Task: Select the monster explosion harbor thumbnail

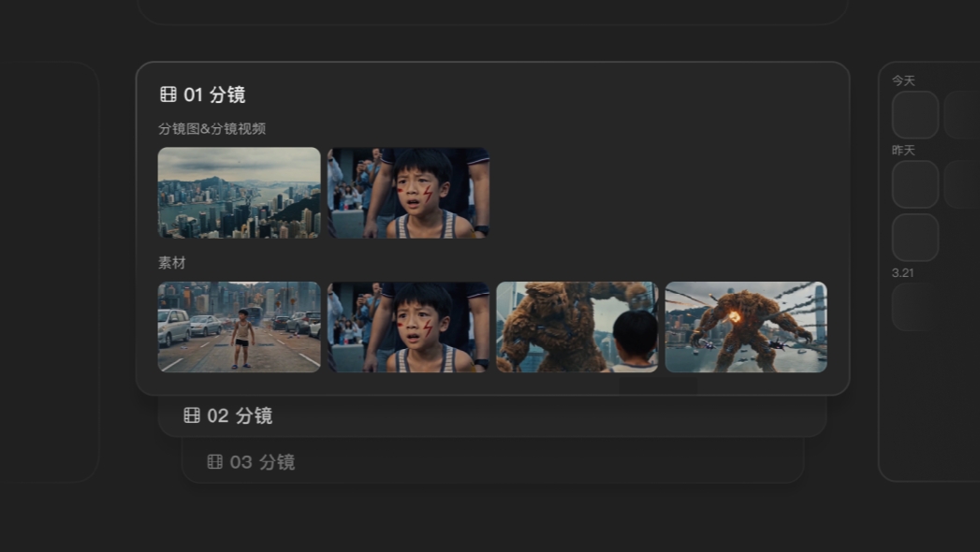Action: coord(746,327)
